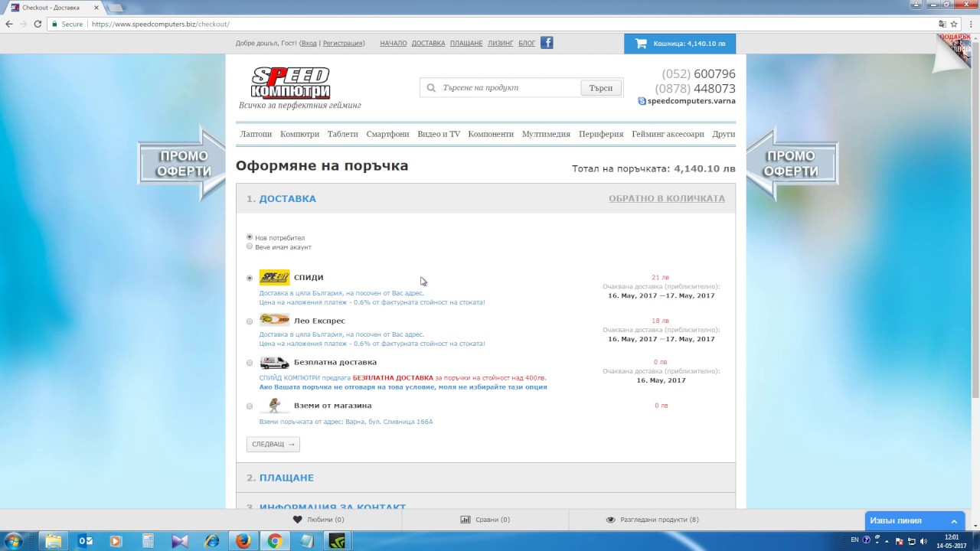Click the Skype icon beside speedcomputers.varna
The image size is (980, 551).
[x=642, y=101]
